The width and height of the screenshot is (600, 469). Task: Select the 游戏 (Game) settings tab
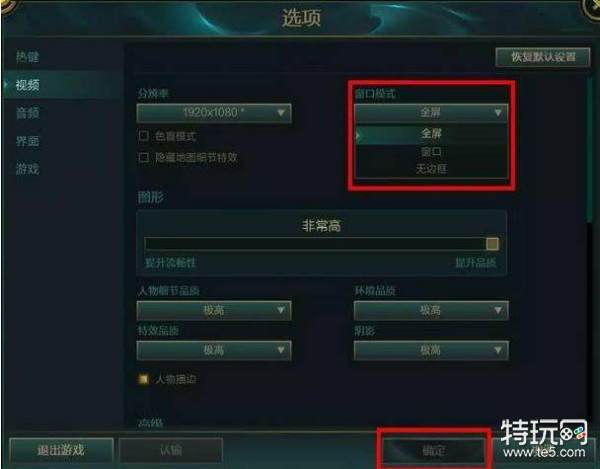(28, 169)
